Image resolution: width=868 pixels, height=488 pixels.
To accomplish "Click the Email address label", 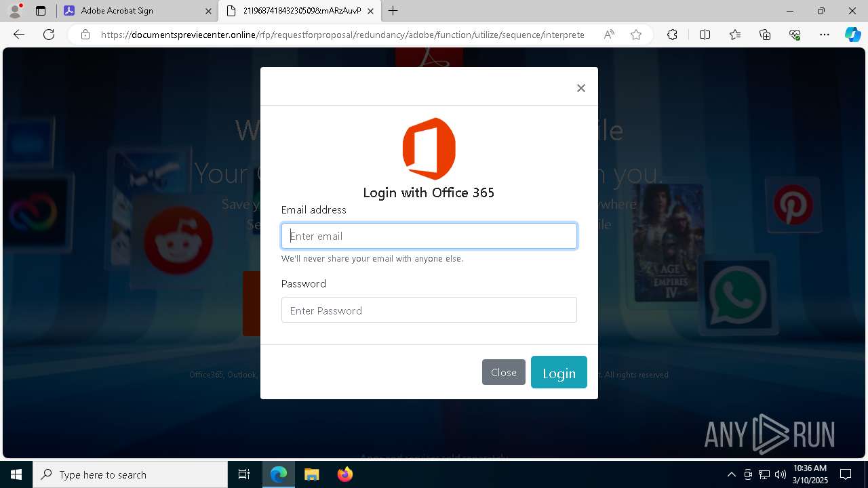I will click(x=314, y=210).
